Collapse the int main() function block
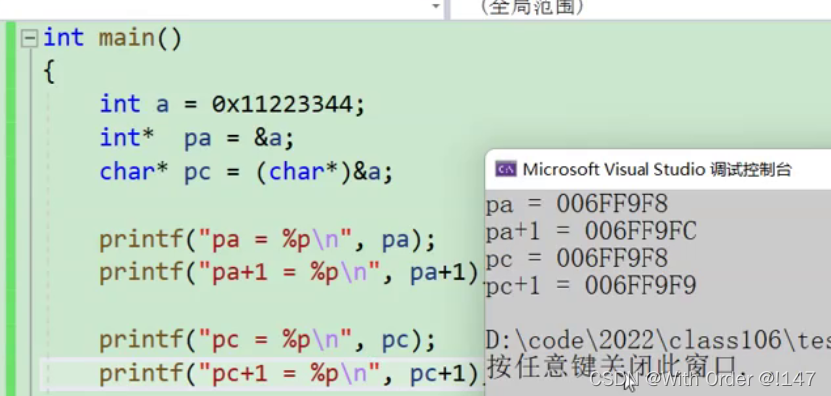The height and width of the screenshot is (396, 831). click(29, 39)
